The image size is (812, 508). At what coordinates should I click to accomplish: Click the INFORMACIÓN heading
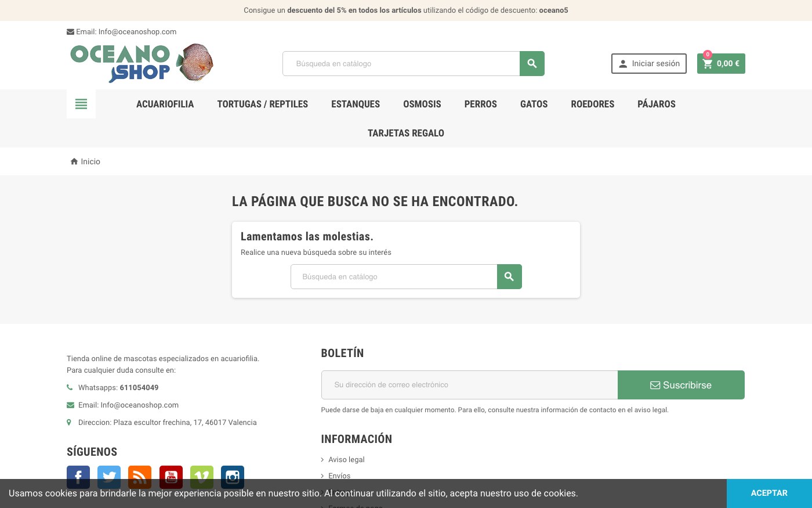click(x=357, y=439)
